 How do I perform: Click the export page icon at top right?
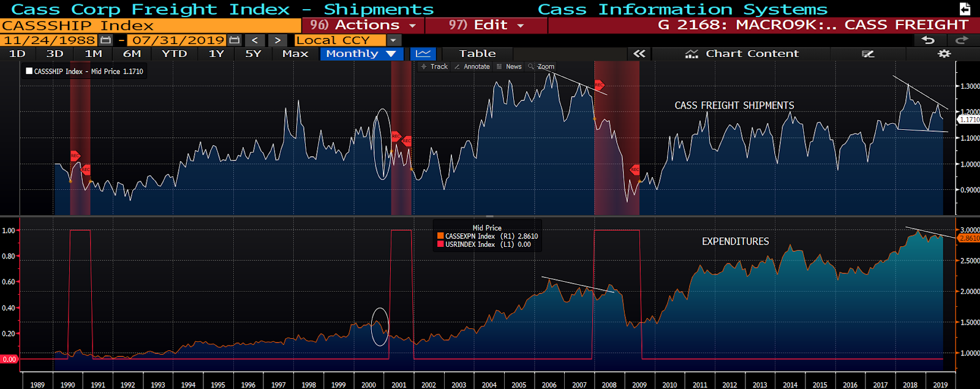965,9
